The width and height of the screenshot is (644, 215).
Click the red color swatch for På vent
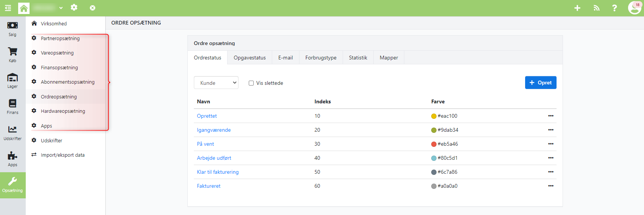coord(434,144)
